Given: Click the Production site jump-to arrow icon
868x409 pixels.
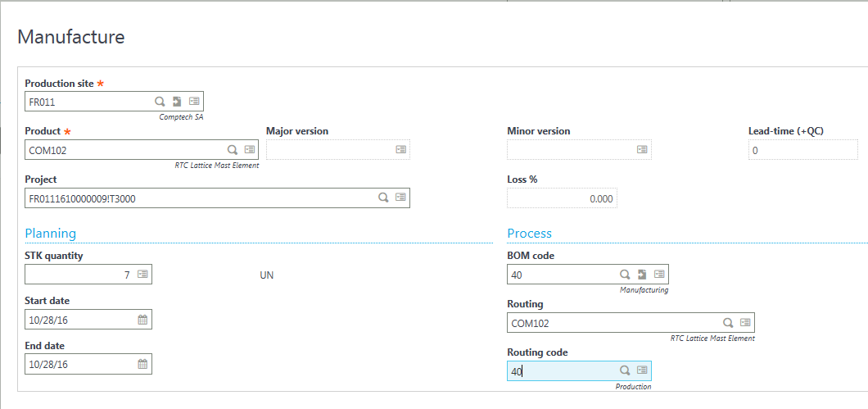Looking at the screenshot, I should click(177, 102).
